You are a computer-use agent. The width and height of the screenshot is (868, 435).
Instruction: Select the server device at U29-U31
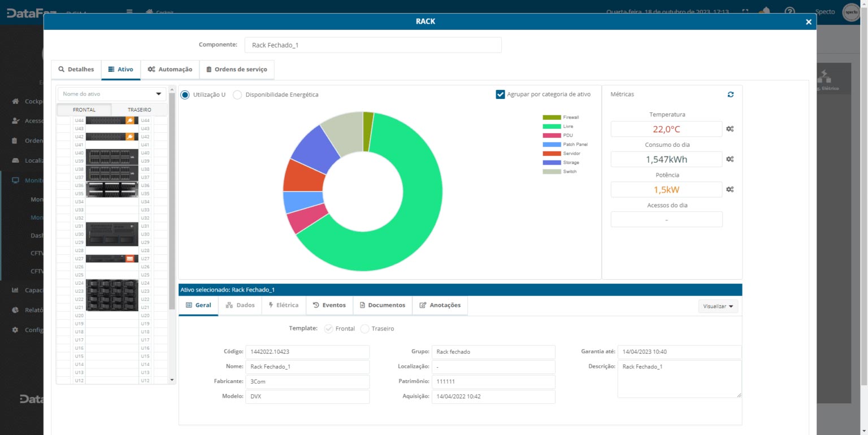(112, 234)
